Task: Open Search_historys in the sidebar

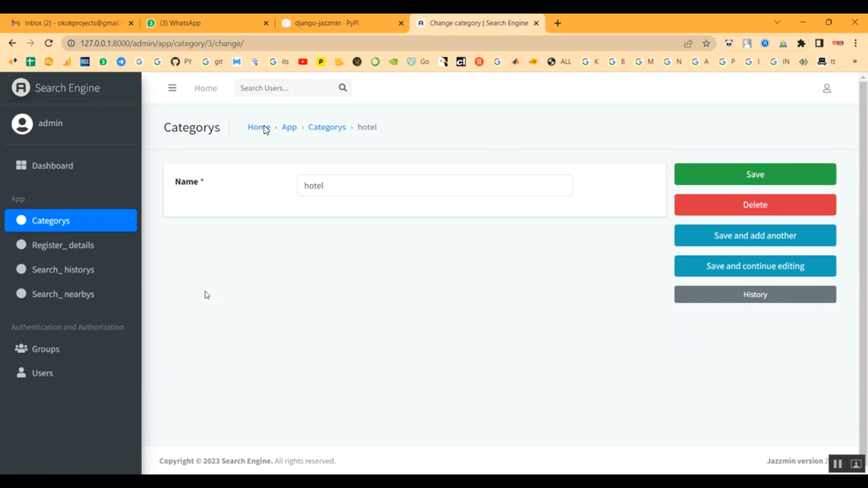Action: 71,269
